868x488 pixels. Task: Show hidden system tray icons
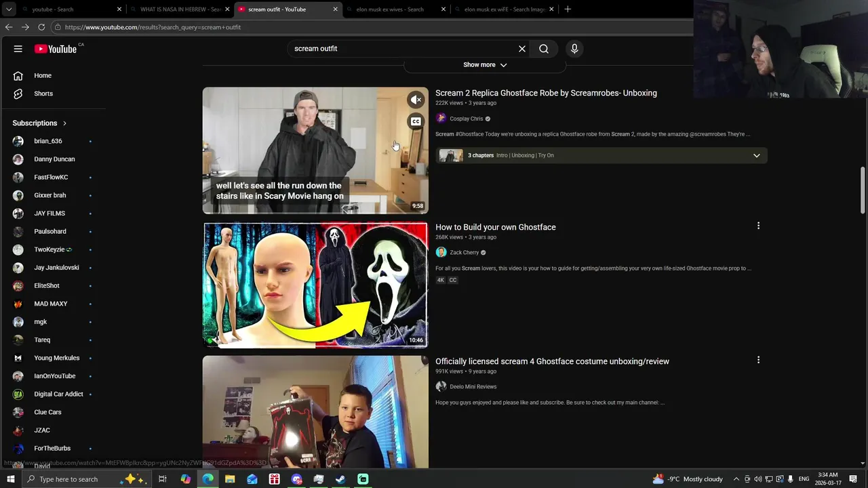[x=736, y=479]
